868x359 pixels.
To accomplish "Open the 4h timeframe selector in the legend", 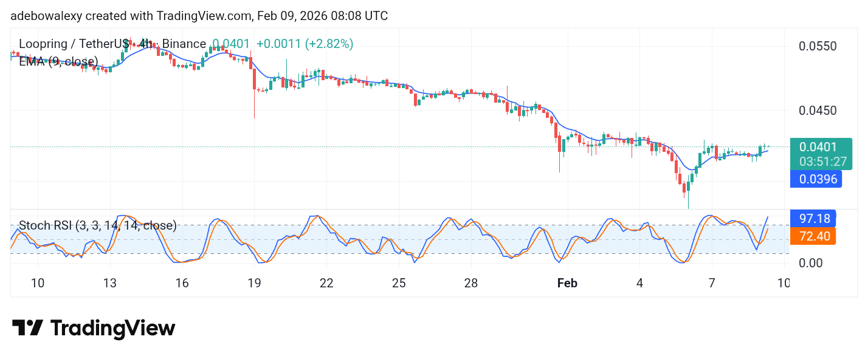I will (146, 43).
